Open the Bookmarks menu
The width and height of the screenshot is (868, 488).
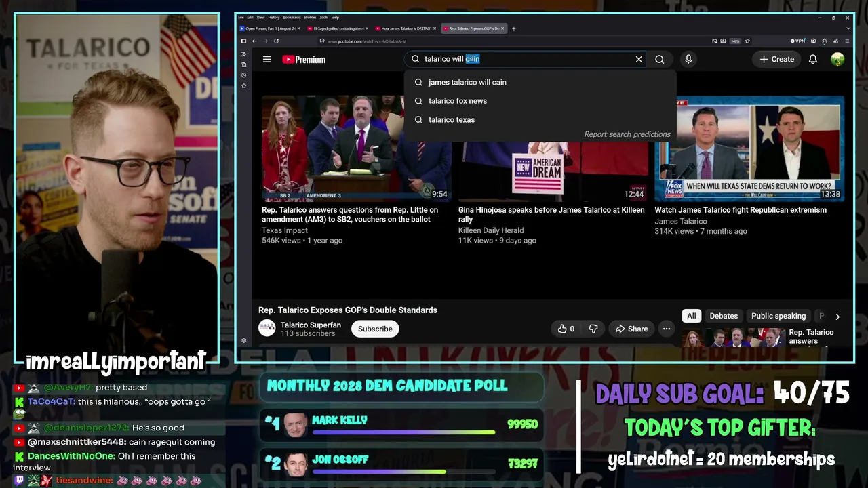(x=292, y=17)
